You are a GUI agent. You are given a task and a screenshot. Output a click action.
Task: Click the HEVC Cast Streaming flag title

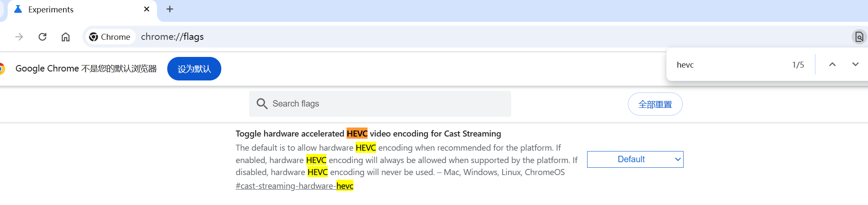pos(368,134)
